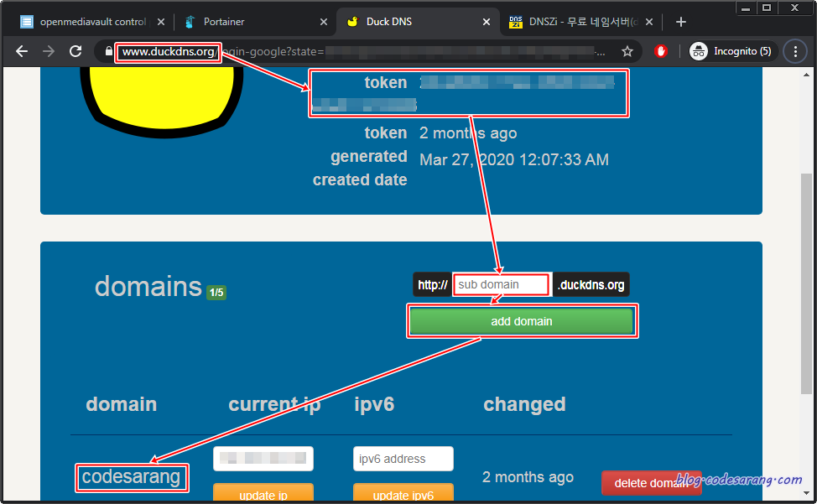Click the sub domain input field
The image size is (817, 504).
tap(501, 284)
